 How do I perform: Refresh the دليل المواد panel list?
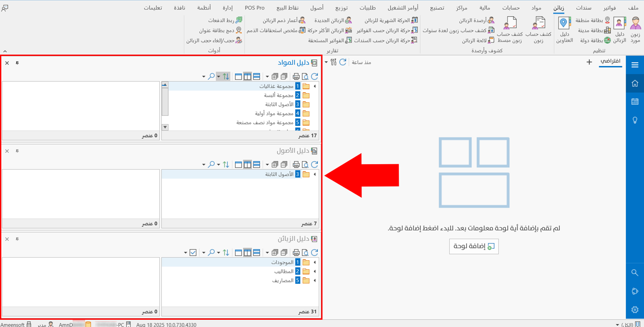pyautogui.click(x=314, y=77)
